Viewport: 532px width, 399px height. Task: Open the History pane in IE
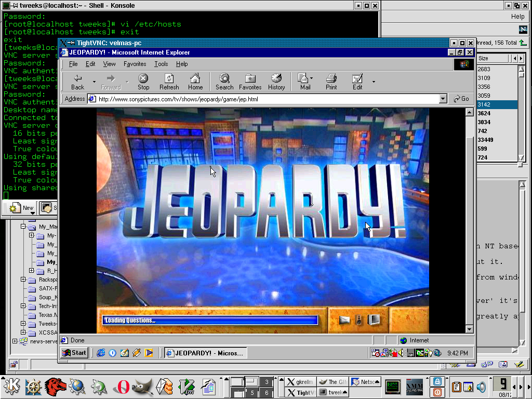(276, 82)
